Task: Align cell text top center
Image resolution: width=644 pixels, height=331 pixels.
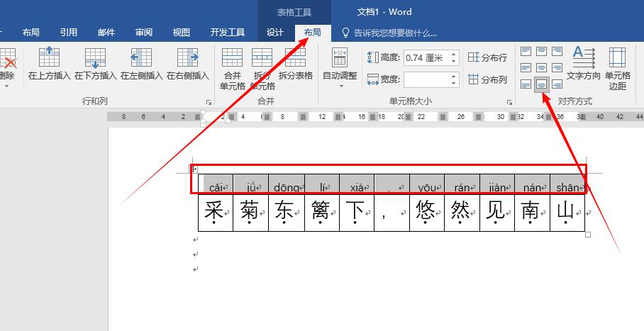Action: click(542, 51)
